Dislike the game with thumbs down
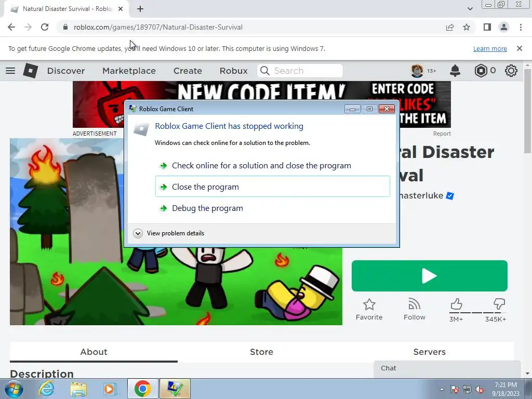Screen dimensions: 532x399 [x=499, y=304]
